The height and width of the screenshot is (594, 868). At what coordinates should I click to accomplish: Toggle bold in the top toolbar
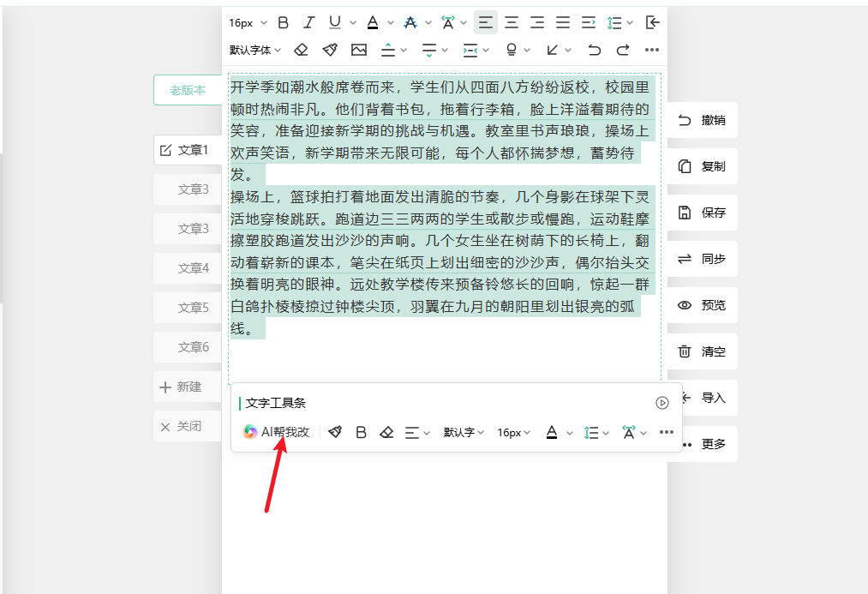coord(284,22)
